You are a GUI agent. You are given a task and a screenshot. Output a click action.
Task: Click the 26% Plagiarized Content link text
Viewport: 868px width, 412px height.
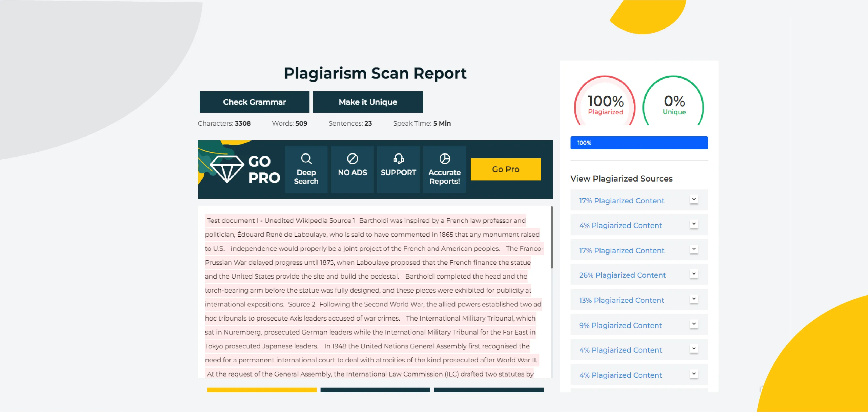(622, 275)
